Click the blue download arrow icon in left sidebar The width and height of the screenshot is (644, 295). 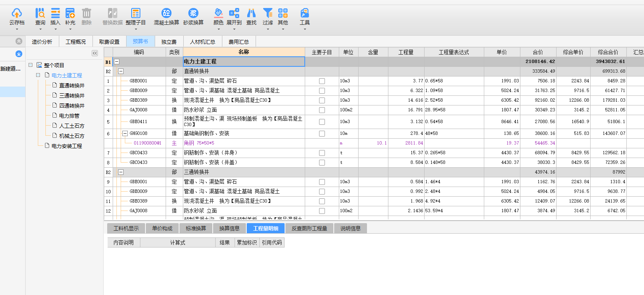(x=18, y=53)
